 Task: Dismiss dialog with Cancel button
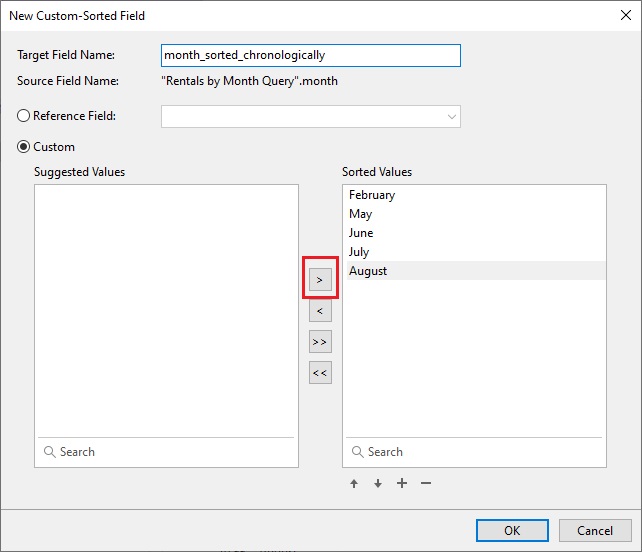(x=595, y=531)
